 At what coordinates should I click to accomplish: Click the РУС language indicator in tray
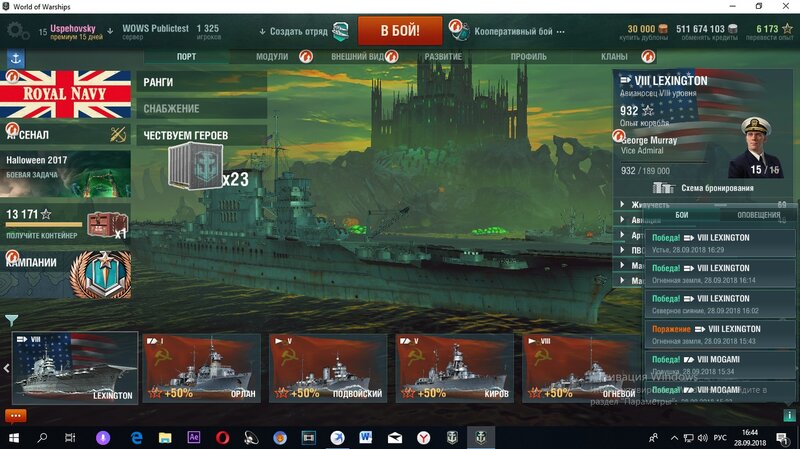[720, 438]
